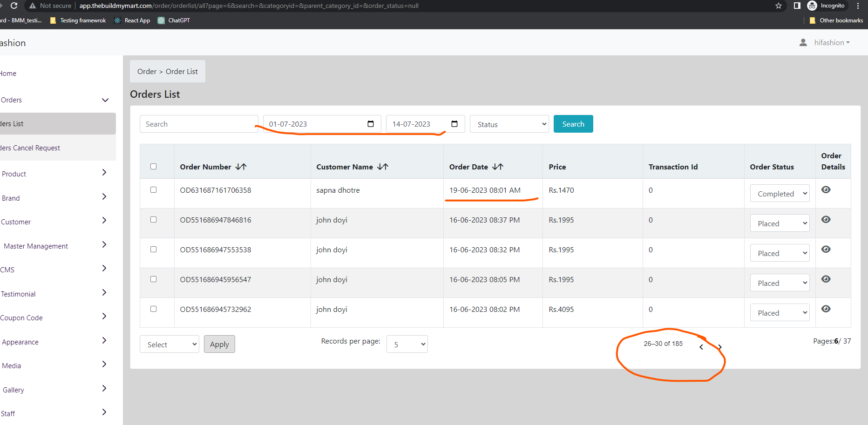The image size is (868, 425).
Task: Check order OD551686945732962 row
Action: (x=153, y=309)
